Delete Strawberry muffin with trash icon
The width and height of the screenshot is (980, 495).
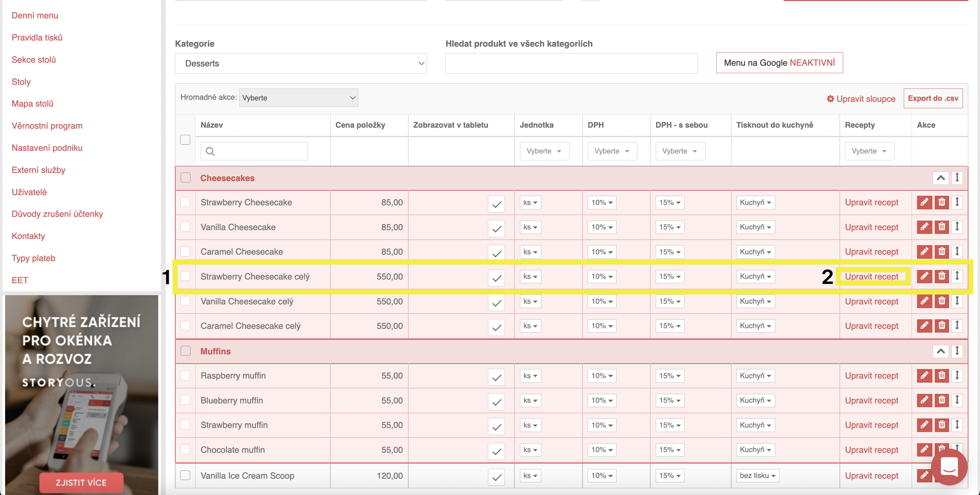click(942, 425)
